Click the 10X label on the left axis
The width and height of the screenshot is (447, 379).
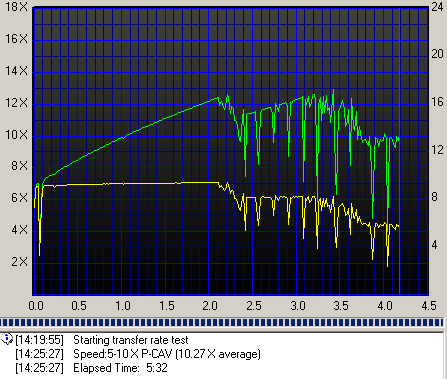pos(17,135)
